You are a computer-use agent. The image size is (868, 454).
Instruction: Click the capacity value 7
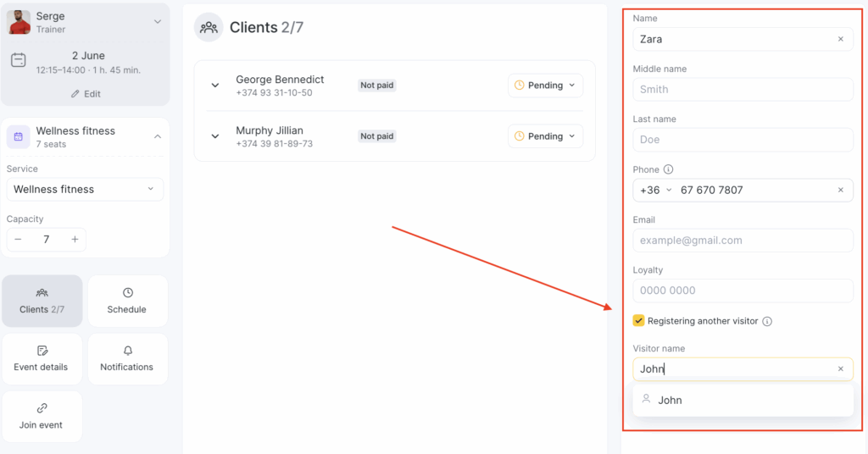[47, 240]
